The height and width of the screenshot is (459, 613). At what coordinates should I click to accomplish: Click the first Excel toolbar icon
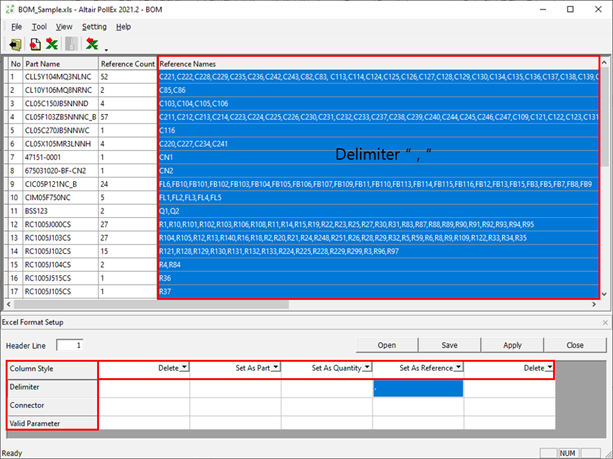click(x=50, y=44)
